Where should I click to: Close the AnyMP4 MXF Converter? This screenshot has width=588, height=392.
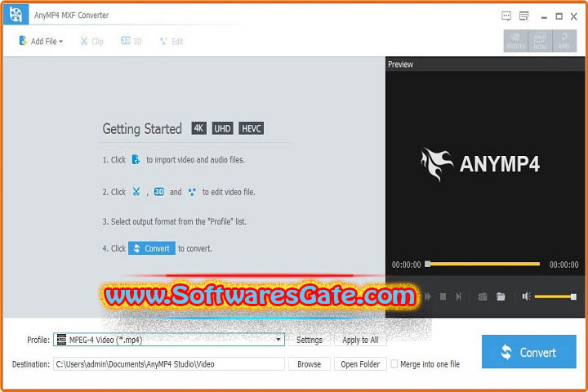click(x=574, y=16)
